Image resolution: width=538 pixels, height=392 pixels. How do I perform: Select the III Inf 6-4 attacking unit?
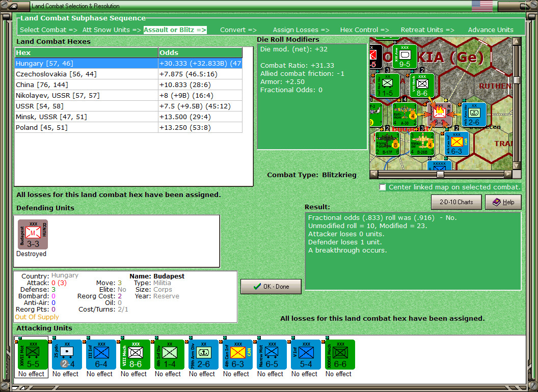tap(101, 355)
